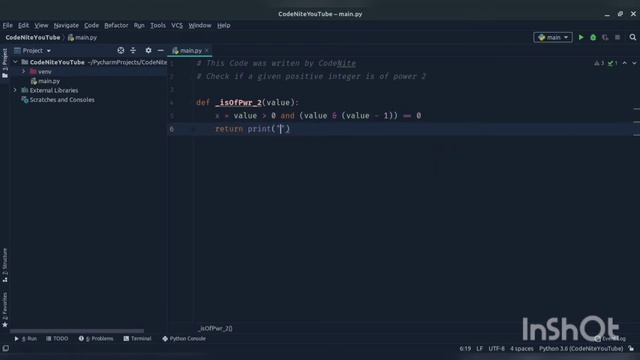
Task: Open the TODO tool window
Action: pos(57,339)
